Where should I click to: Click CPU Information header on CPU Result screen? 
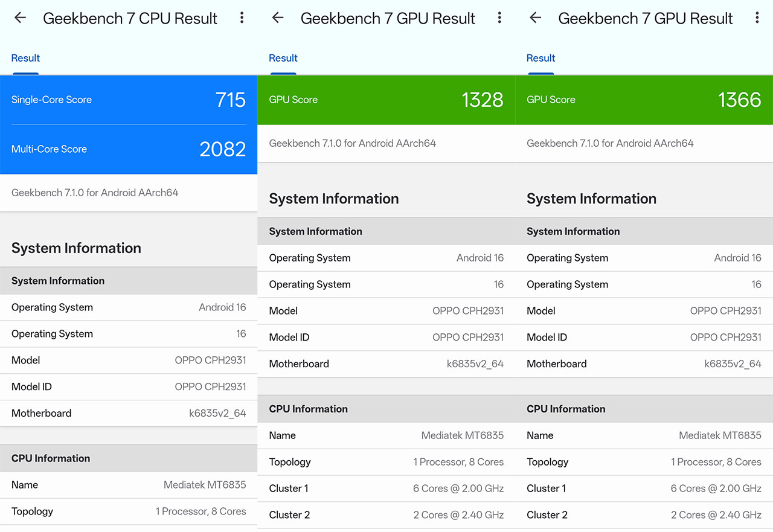[129, 458]
